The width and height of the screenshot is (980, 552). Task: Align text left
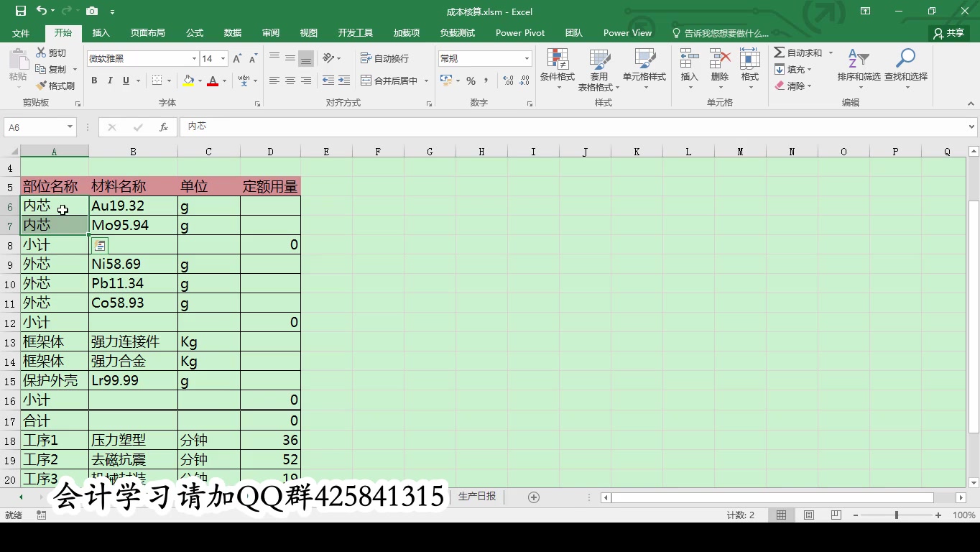(x=274, y=80)
